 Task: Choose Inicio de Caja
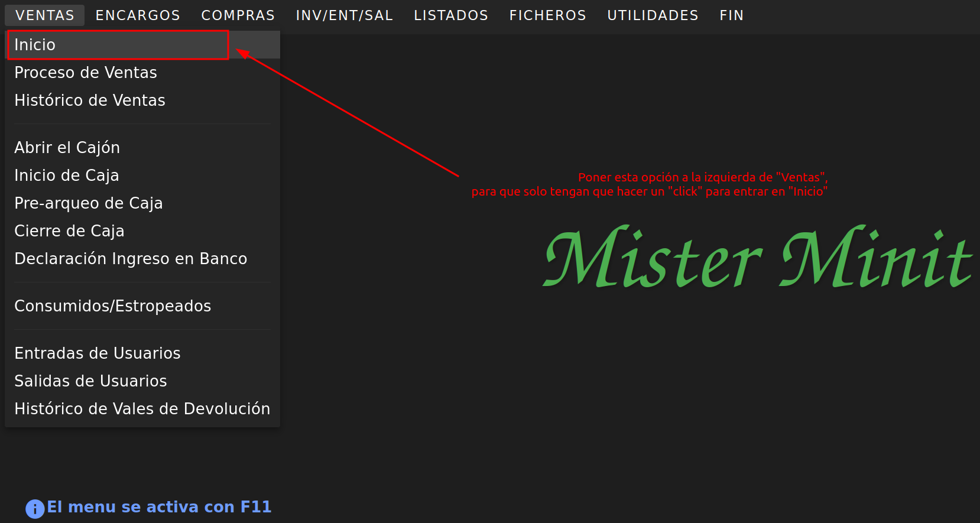(x=142, y=176)
